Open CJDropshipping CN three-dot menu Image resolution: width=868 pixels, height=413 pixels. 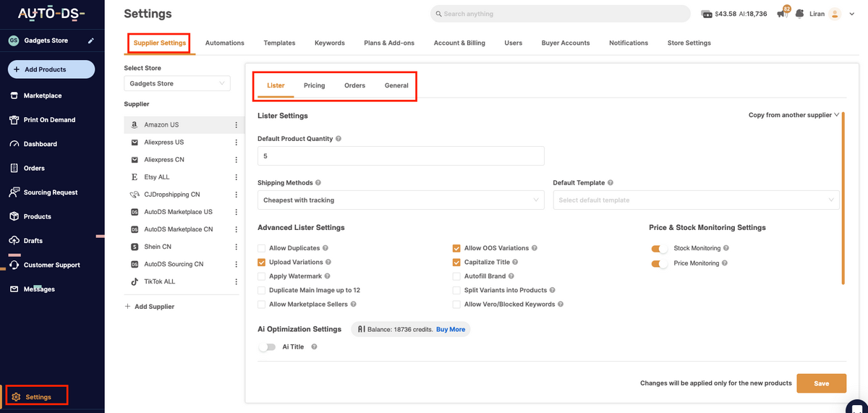click(236, 195)
